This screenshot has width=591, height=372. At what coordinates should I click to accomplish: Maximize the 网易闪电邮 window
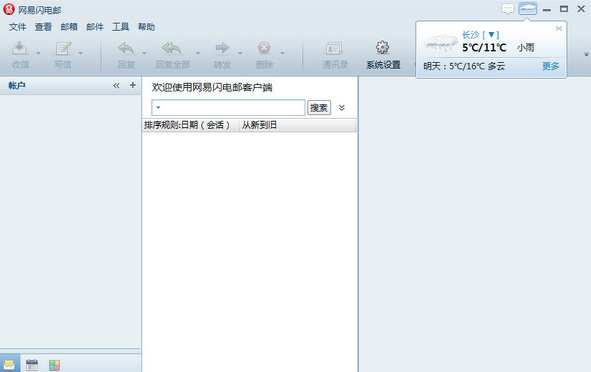click(564, 9)
